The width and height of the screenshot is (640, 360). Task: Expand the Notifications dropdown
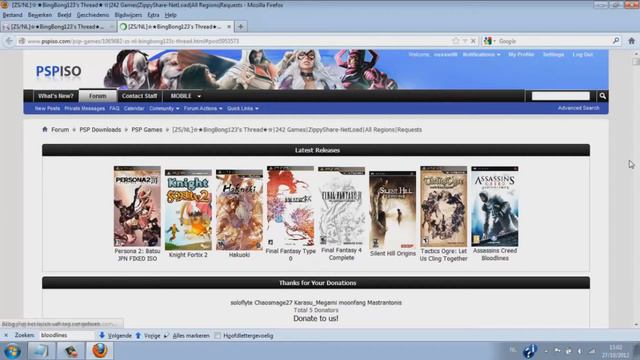481,54
